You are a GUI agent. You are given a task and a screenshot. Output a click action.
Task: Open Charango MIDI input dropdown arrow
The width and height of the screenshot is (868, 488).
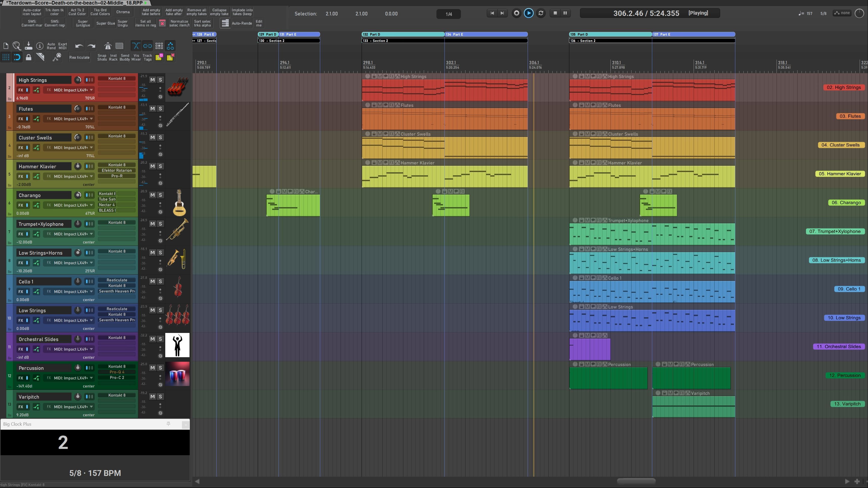tap(91, 205)
